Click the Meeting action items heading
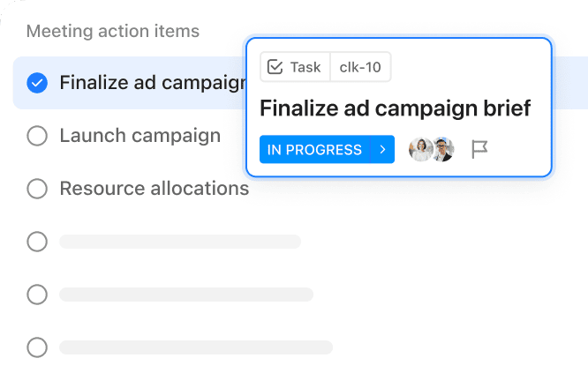Screen dimensions: 588x373 tap(113, 31)
